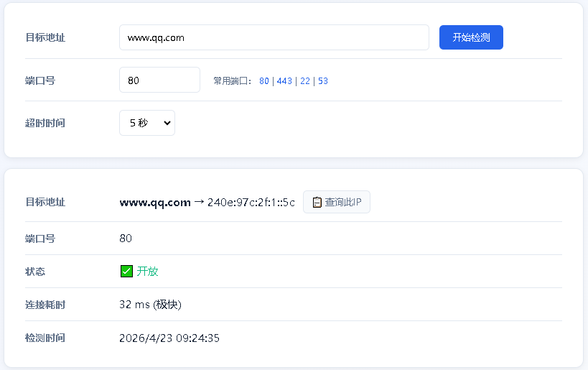The height and width of the screenshot is (370, 588).
Task: Click the 超时时间 field label
Action: click(45, 123)
